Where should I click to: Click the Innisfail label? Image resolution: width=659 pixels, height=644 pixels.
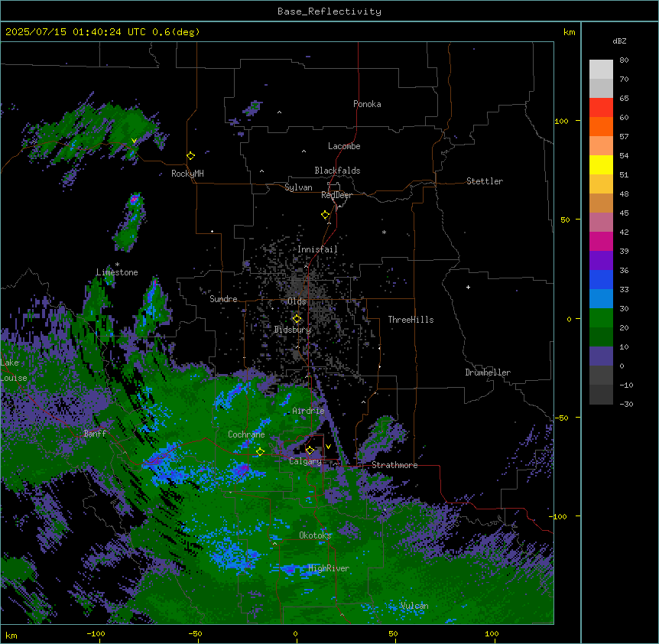[317, 249]
